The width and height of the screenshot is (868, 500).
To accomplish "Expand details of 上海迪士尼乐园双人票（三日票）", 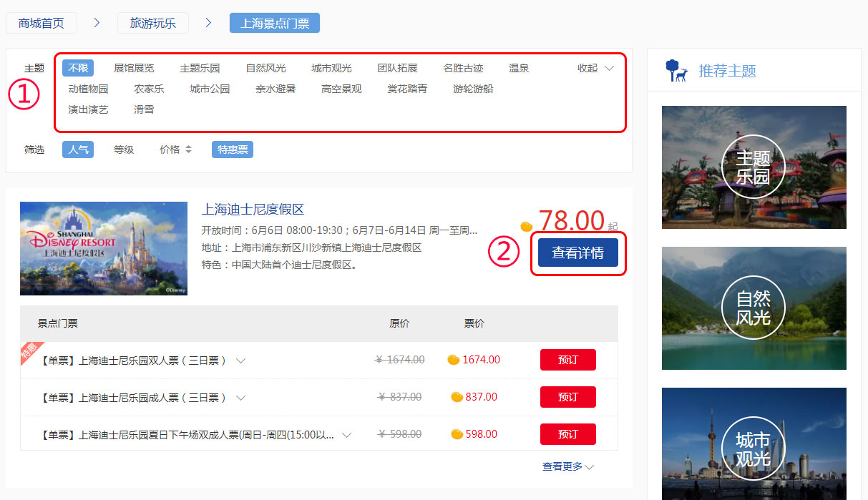I will (241, 361).
